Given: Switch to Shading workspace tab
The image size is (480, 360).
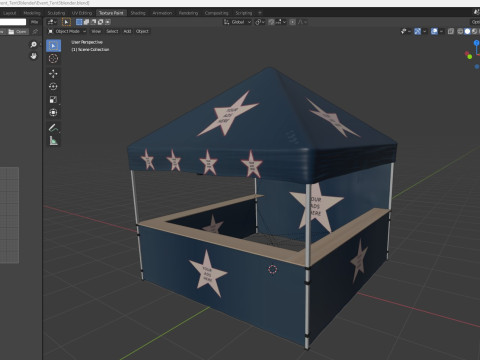Looking at the screenshot, I should pos(138,13).
